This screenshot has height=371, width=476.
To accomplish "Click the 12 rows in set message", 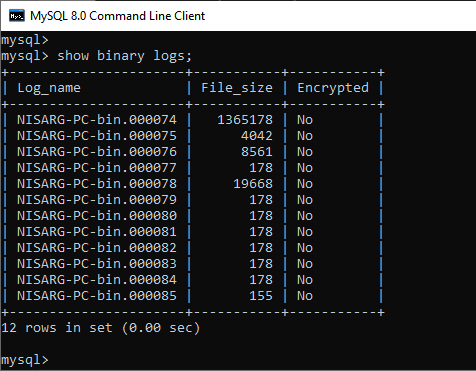I will [100, 328].
